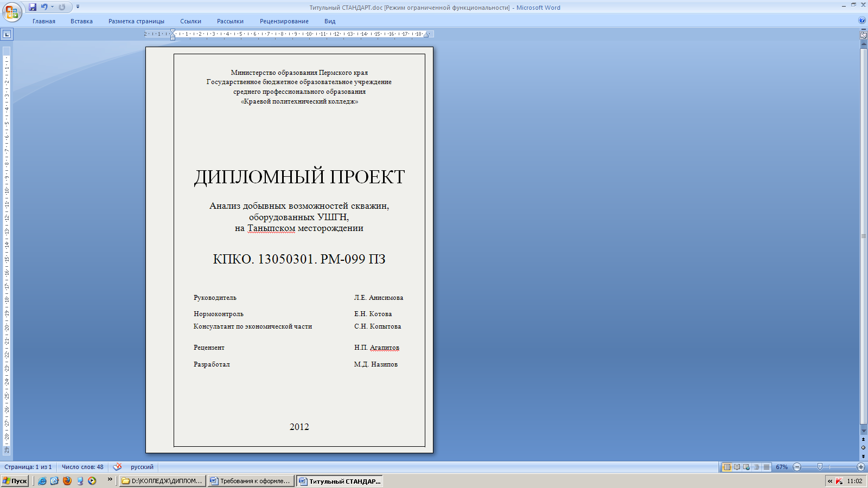Click the 11:02 system clock
This screenshot has width=868, height=488.
(854, 481)
